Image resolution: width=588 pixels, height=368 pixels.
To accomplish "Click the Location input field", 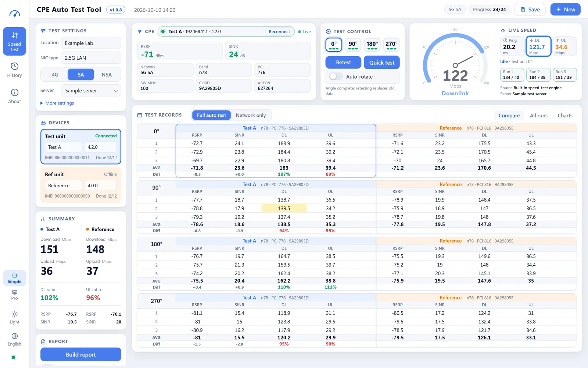I will tap(91, 43).
